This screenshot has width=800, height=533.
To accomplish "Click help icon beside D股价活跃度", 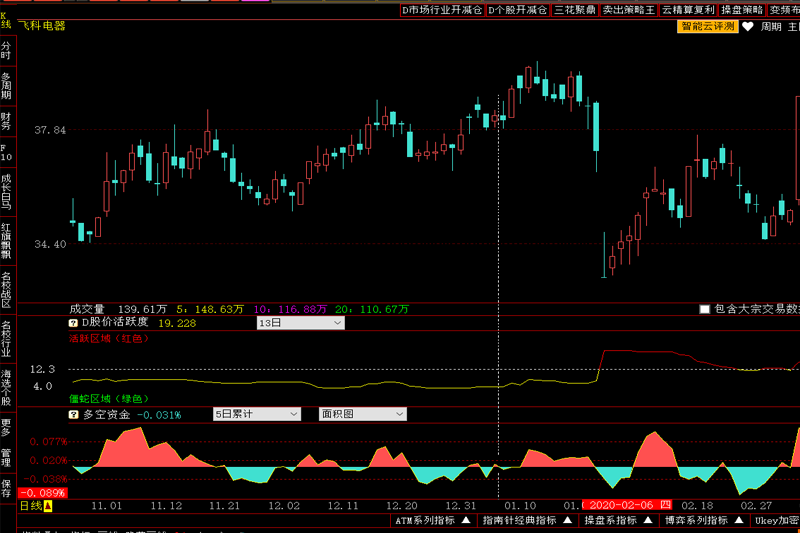I will click(73, 323).
